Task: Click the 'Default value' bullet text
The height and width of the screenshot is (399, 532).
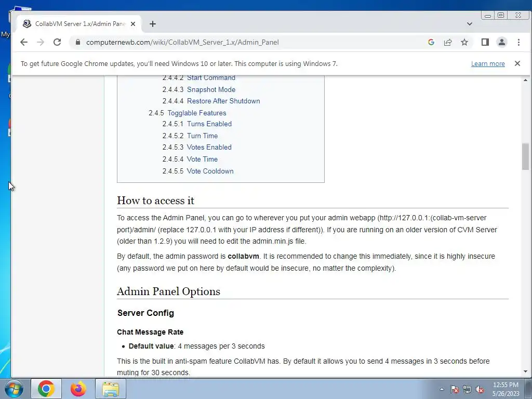Action: point(151,346)
